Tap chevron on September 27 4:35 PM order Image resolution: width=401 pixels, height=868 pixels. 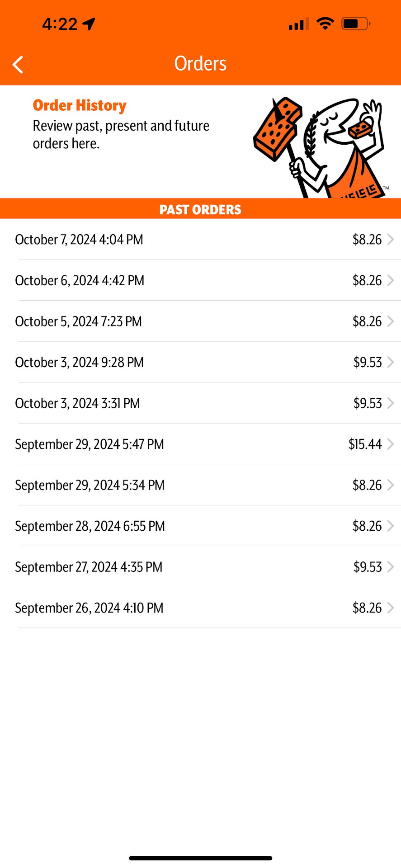click(x=391, y=567)
